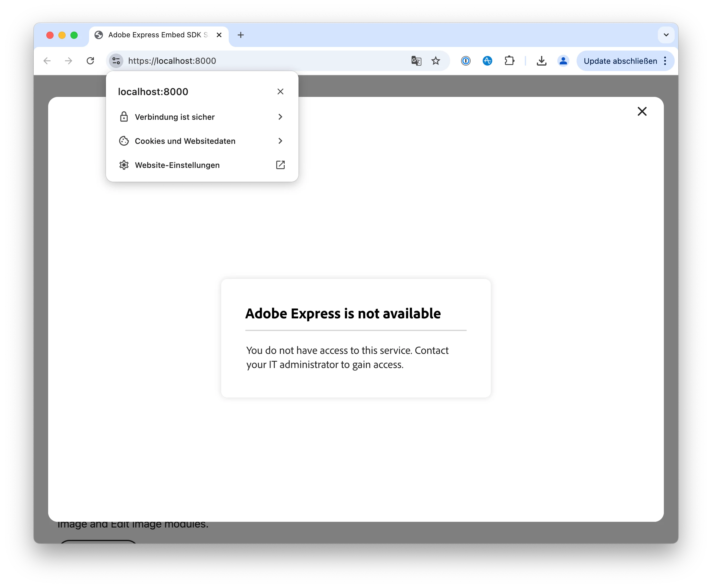Open the three-dot Chrome menu
This screenshot has width=712, height=588.
coord(665,61)
